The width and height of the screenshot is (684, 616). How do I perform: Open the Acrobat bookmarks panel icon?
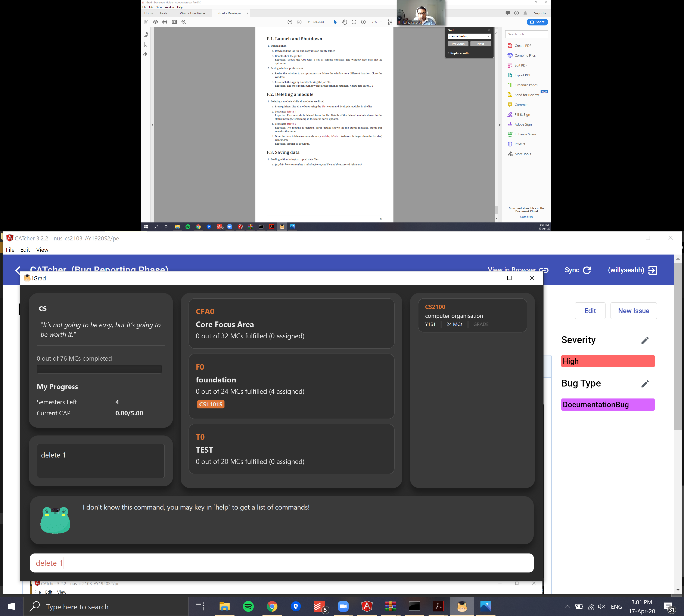click(146, 44)
